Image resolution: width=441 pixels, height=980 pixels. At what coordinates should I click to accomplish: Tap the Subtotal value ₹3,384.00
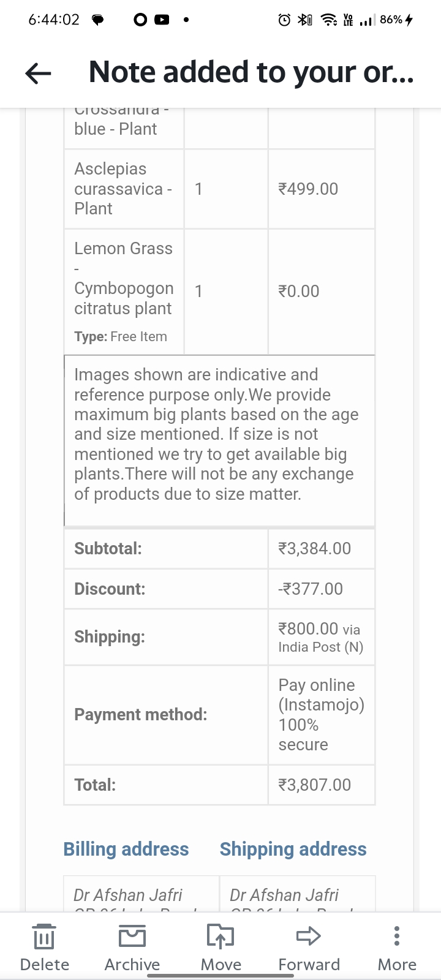coord(315,548)
